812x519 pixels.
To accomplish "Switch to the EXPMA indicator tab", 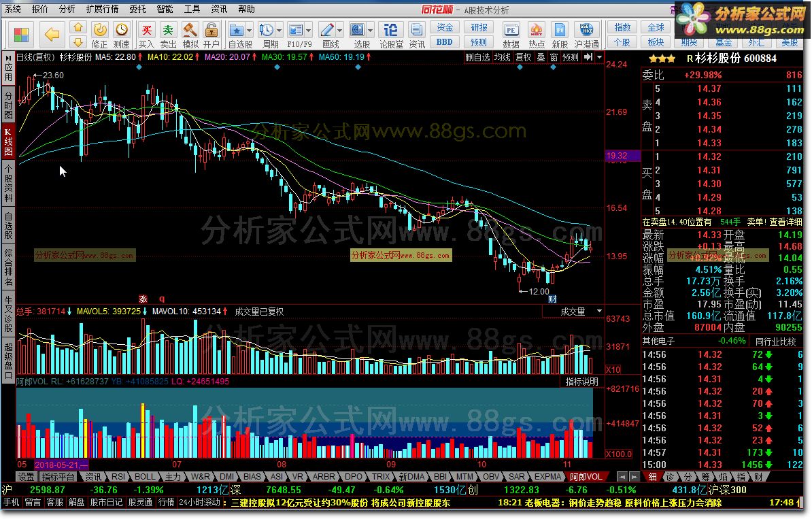I will coord(547,477).
